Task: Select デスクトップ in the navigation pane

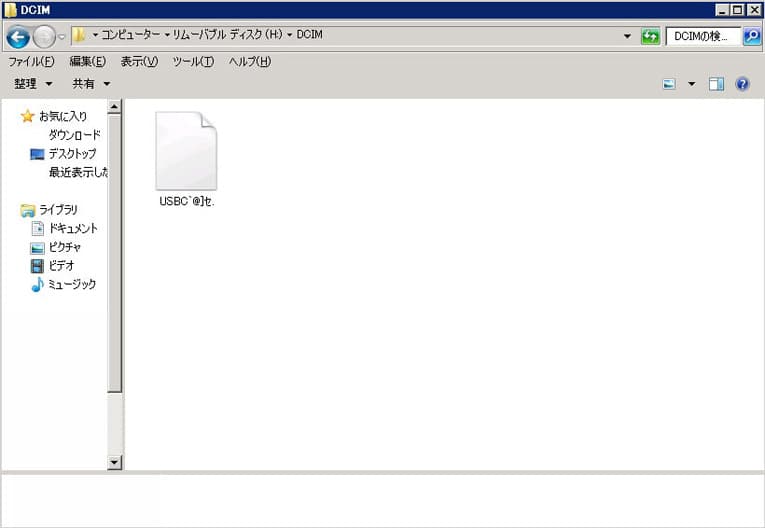Action: [x=72, y=154]
